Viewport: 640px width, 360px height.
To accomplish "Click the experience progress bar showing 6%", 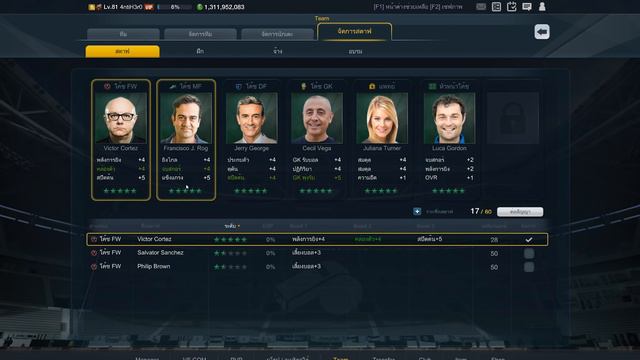I will 174,7.
